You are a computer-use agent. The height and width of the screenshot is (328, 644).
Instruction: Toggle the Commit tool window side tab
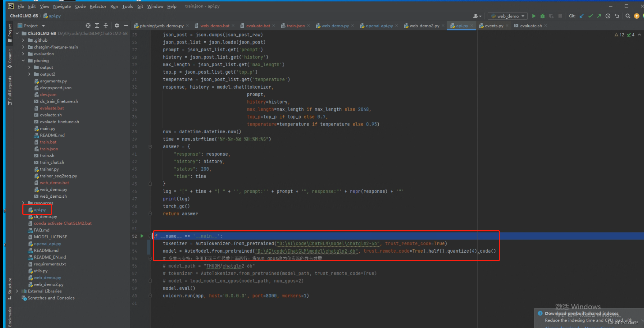[10, 59]
